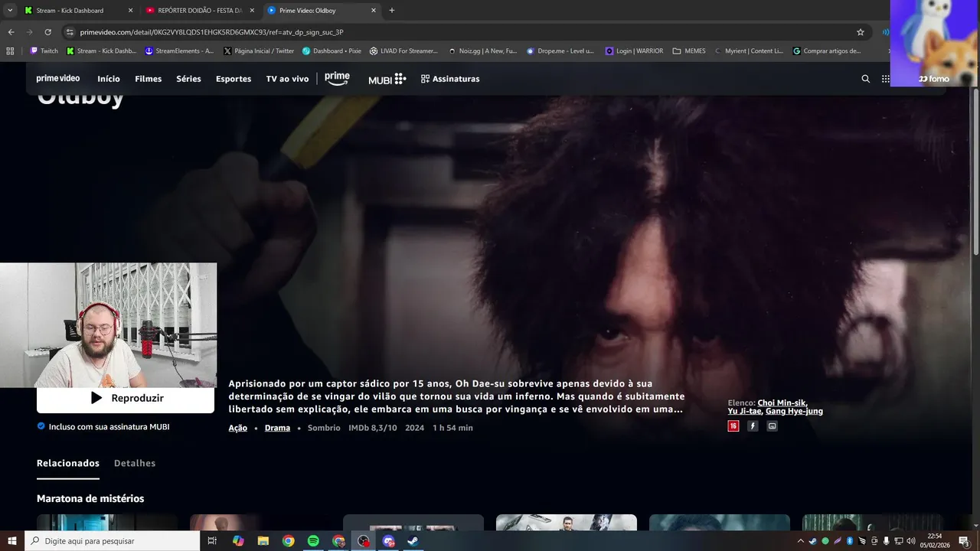Viewport: 980px width, 551px height.
Task: Open File Explorer from the taskbar
Action: (263, 541)
